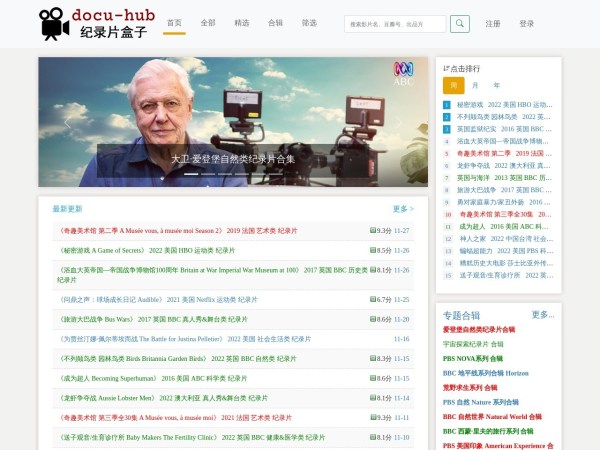The image size is (600, 450).
Task: Click the 9.3分 rating icon for Season 2
Action: [x=373, y=230]
